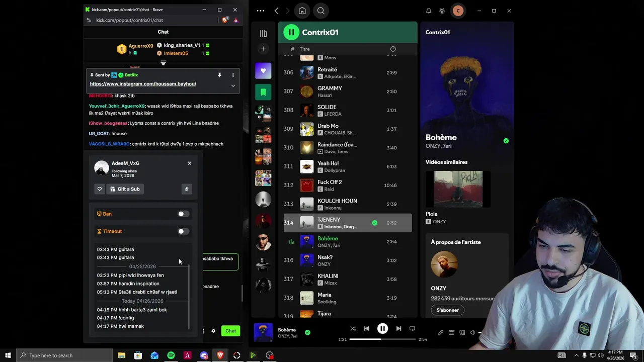Image resolution: width=644 pixels, height=362 pixels.
Task: Mute Spotify volume speaker icon
Action: coord(473,332)
